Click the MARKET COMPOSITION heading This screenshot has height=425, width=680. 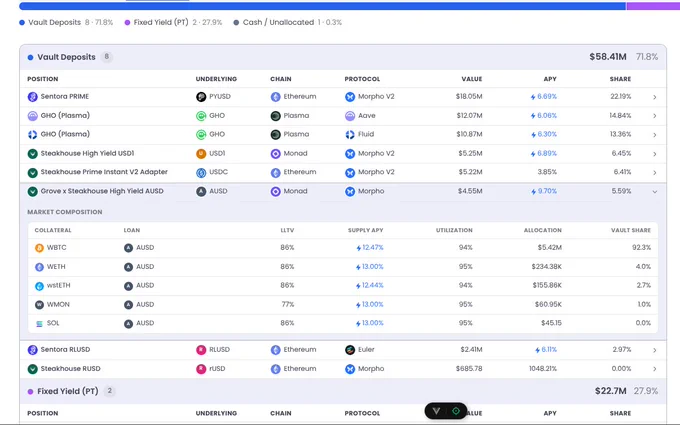[x=65, y=212]
